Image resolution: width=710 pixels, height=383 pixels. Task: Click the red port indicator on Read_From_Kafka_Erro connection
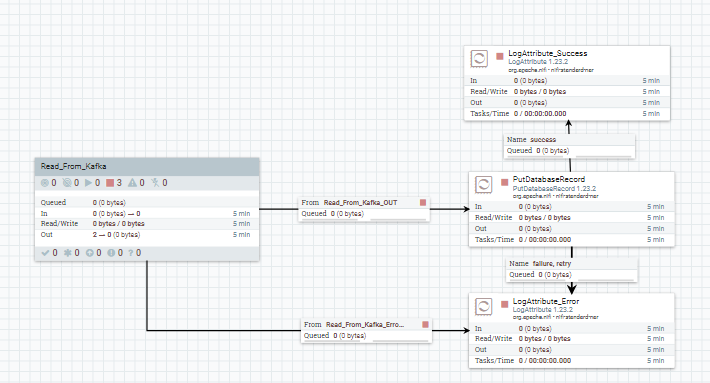[x=425, y=324]
